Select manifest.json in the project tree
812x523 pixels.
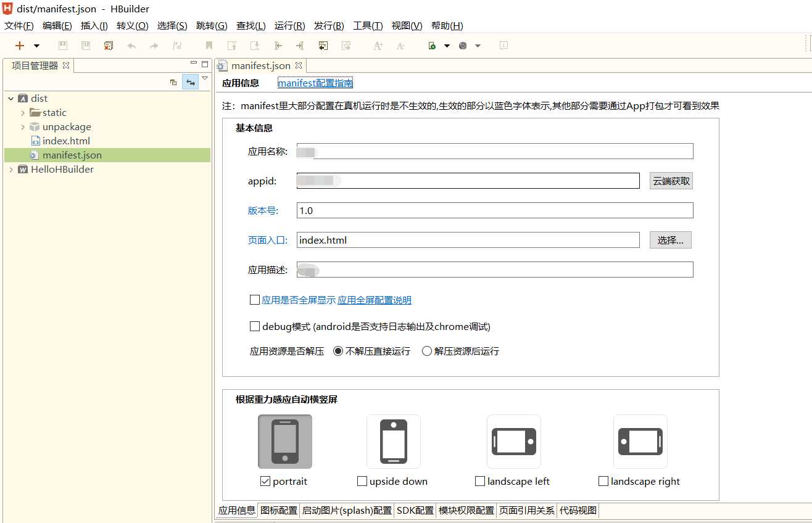pos(107,155)
